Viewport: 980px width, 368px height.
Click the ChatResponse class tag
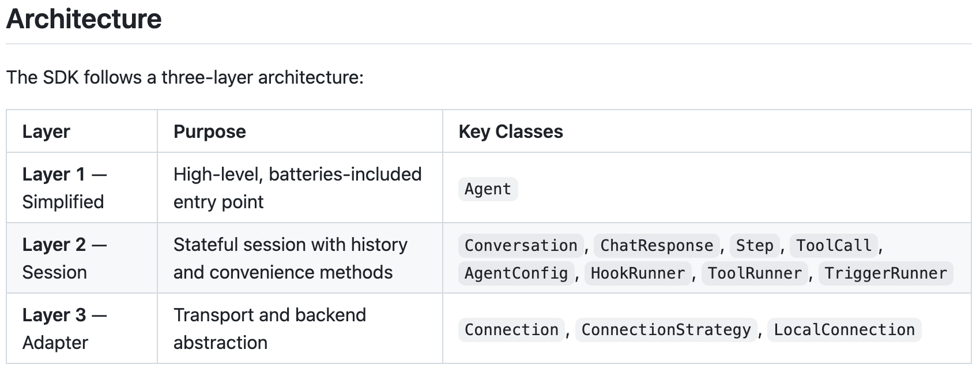click(x=657, y=246)
